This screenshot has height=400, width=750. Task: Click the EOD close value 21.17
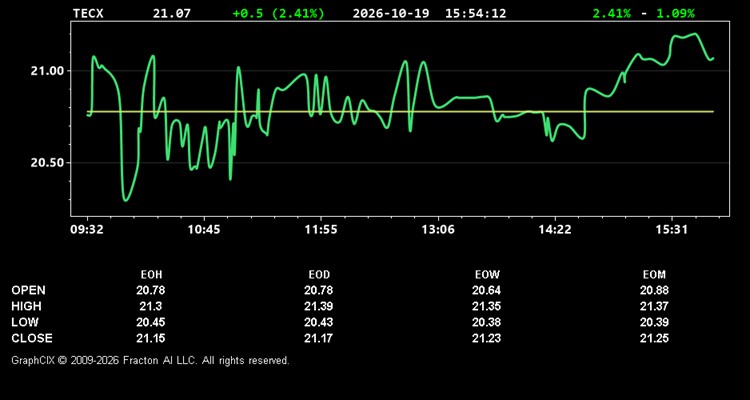pos(319,338)
